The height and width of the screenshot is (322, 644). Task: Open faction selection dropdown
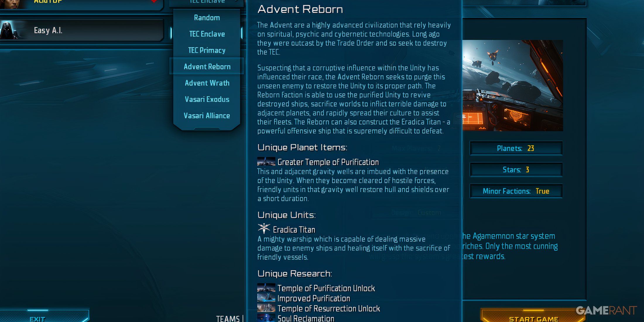207,2
